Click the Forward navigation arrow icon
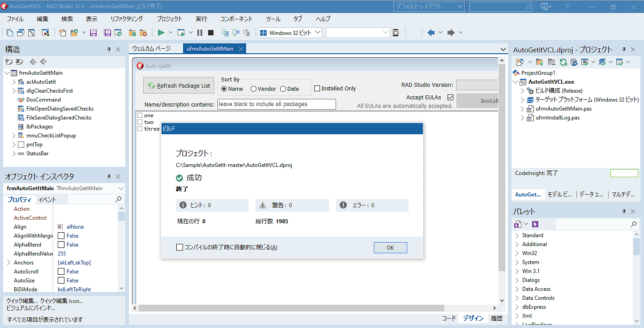Screen dimensions: 644x328 [451, 33]
